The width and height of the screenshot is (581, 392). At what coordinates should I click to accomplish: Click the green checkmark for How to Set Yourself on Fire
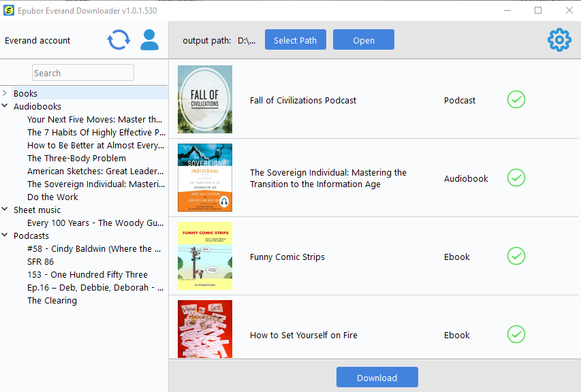[x=516, y=335]
